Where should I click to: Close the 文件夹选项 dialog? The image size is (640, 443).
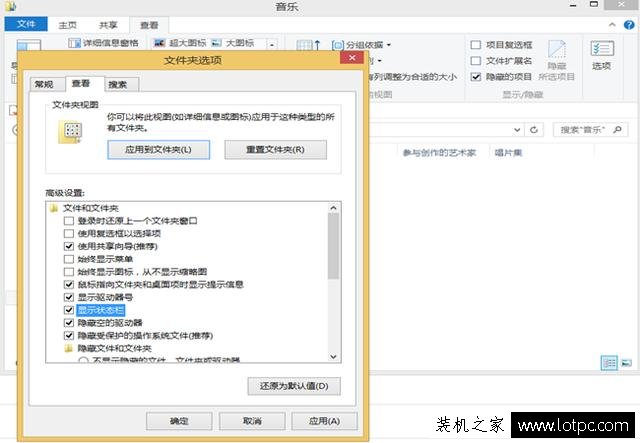click(x=352, y=58)
